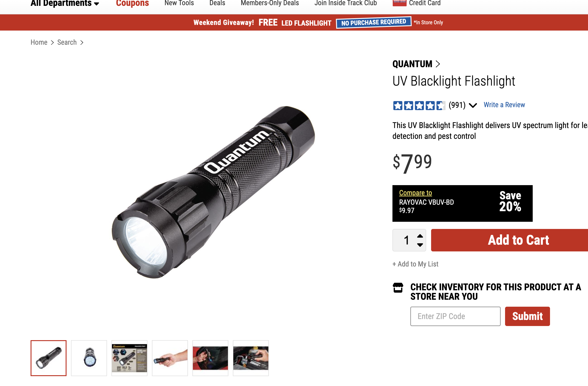Open the Quantum brand page

[x=416, y=64]
